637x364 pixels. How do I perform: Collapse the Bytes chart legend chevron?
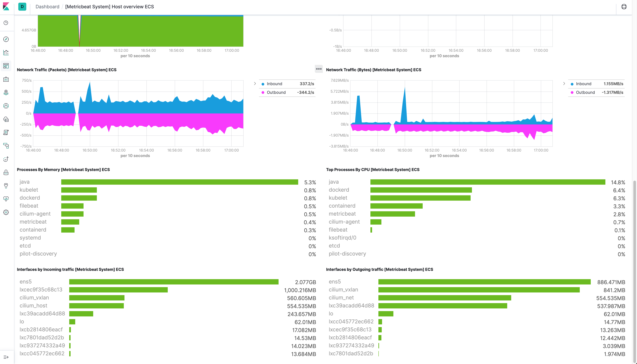[564, 84]
